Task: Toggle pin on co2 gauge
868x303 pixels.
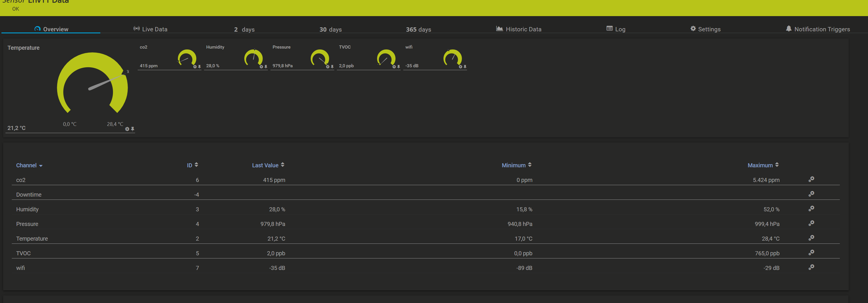Action: click(199, 67)
